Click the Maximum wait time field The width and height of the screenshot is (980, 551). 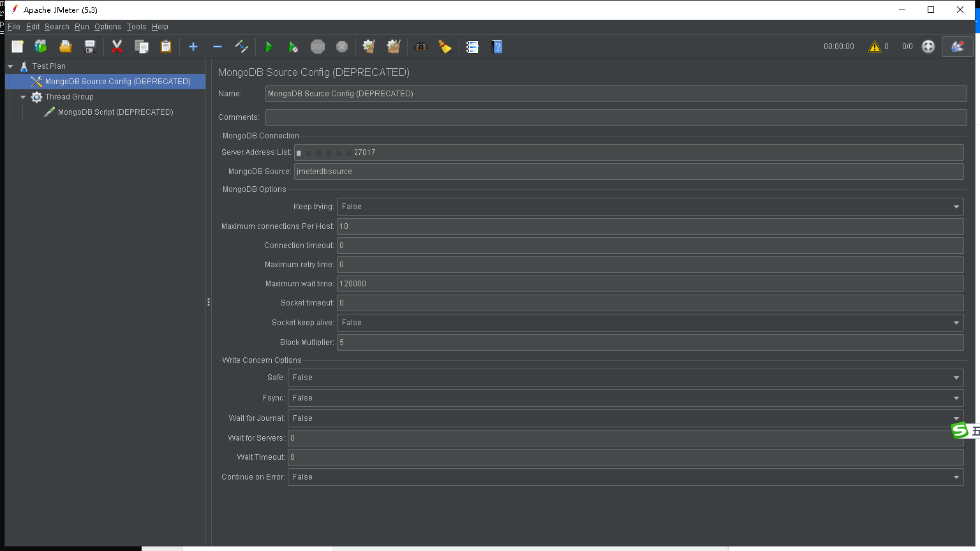click(650, 284)
